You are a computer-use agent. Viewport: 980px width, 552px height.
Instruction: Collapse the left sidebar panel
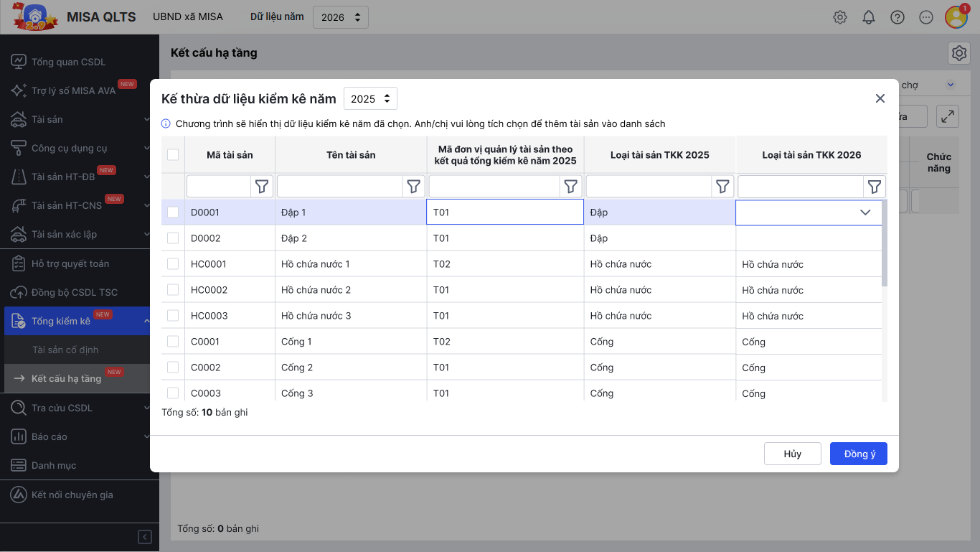click(145, 537)
